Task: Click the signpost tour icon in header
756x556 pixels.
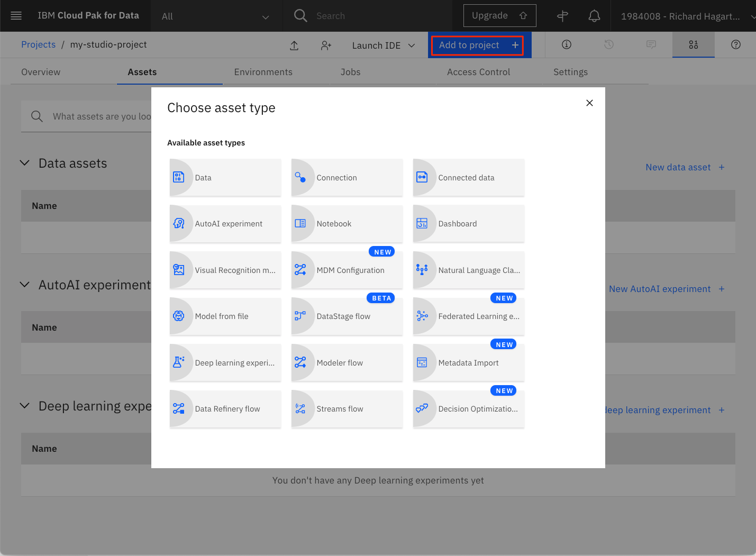Action: tap(562, 16)
